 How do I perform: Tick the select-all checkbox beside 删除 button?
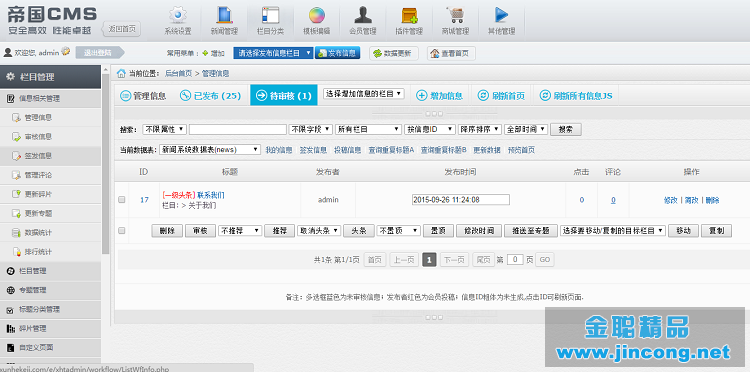[121, 230]
